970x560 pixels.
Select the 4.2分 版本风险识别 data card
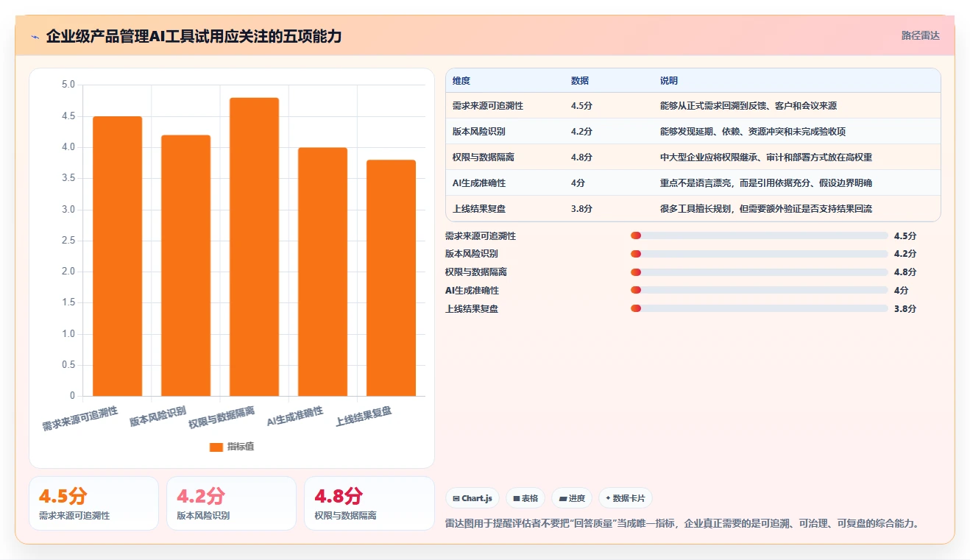click(231, 503)
